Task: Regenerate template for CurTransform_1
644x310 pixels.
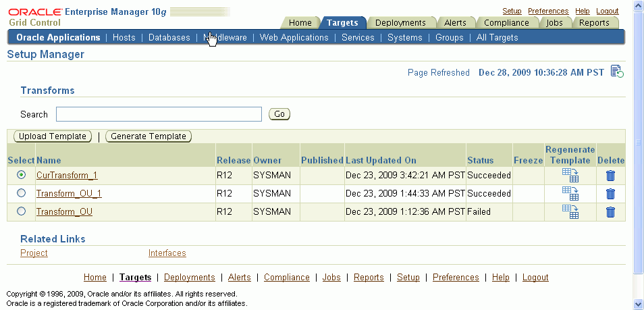Action: tap(570, 176)
